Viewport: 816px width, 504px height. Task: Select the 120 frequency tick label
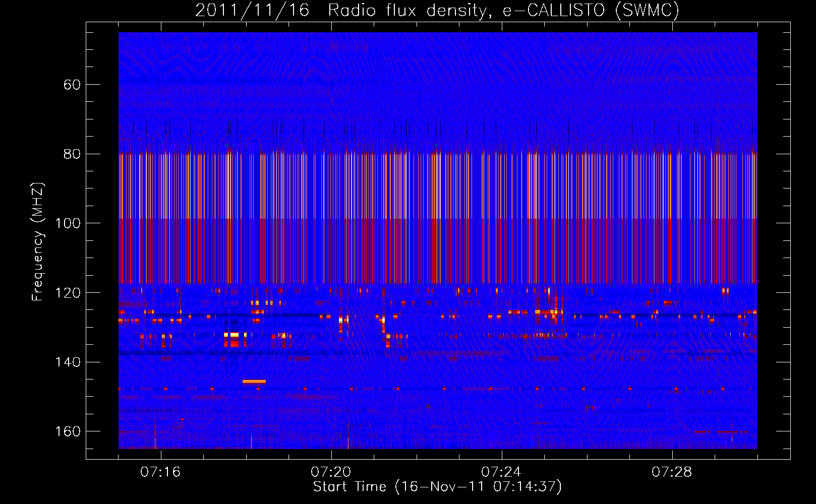[68, 293]
